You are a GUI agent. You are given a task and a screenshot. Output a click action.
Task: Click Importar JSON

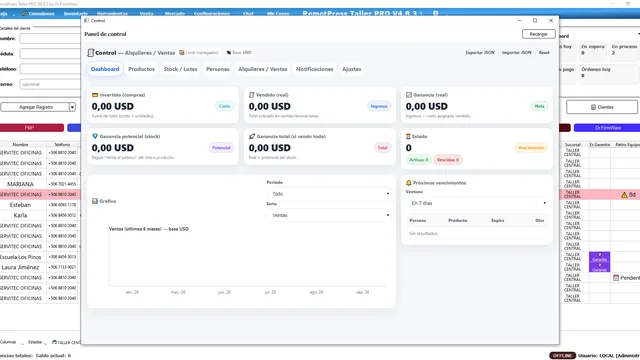coord(517,53)
